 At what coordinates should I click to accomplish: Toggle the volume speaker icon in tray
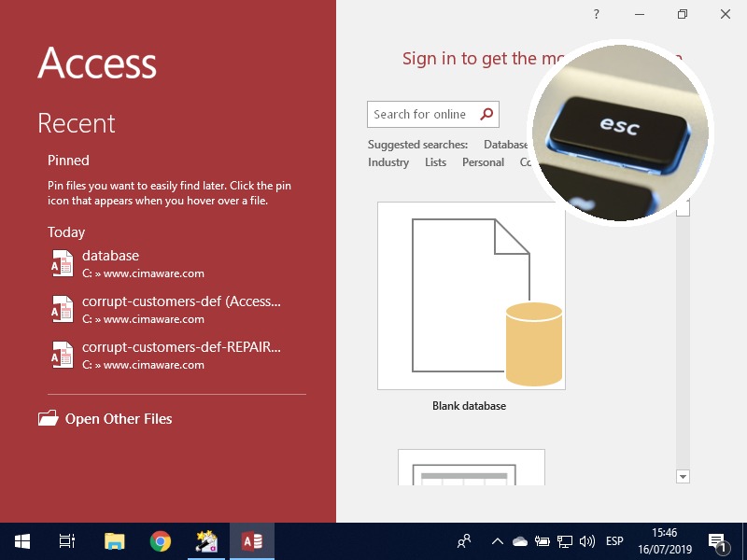pyautogui.click(x=587, y=541)
